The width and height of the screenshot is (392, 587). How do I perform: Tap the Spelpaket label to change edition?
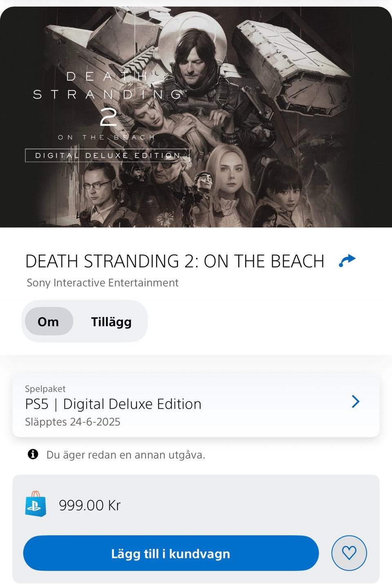45,389
